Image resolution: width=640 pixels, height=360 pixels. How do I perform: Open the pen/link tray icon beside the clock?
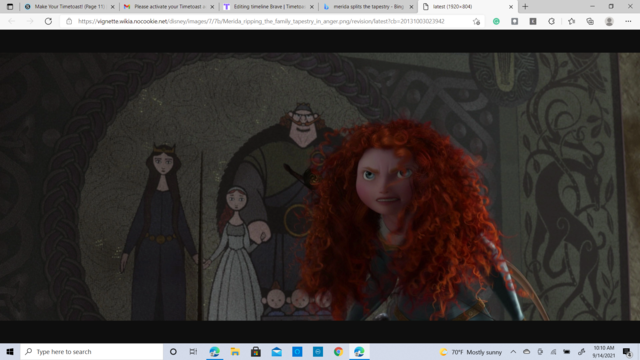click(x=582, y=352)
